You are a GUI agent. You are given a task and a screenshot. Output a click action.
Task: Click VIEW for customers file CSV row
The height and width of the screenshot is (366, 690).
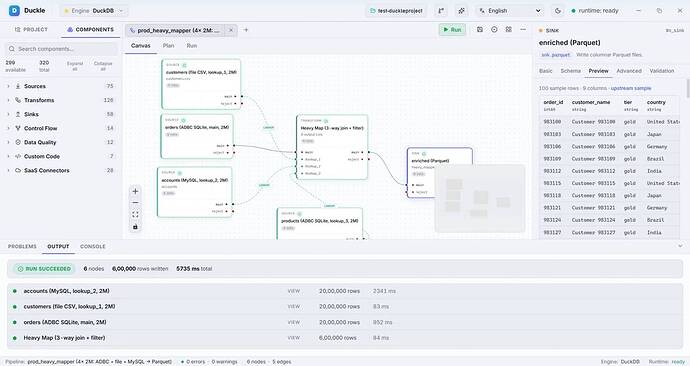click(x=294, y=307)
